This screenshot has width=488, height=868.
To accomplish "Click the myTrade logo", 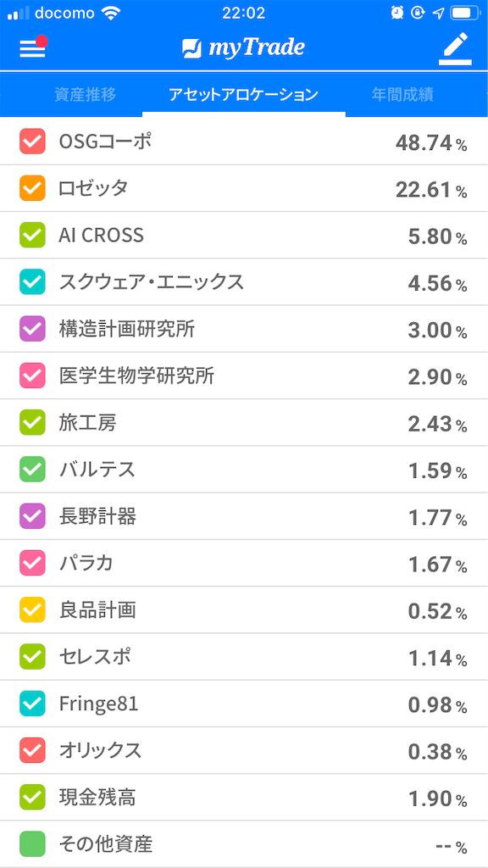I will [x=244, y=48].
